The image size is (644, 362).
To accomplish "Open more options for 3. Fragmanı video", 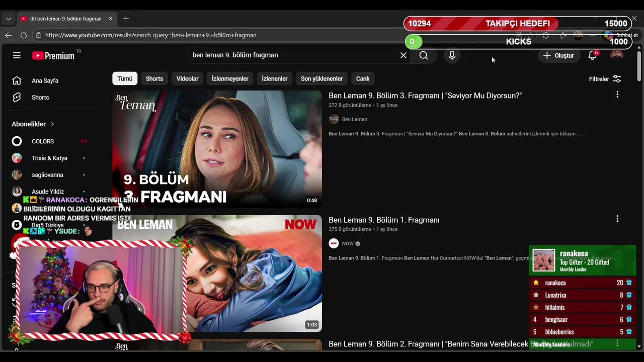I will [x=617, y=95].
